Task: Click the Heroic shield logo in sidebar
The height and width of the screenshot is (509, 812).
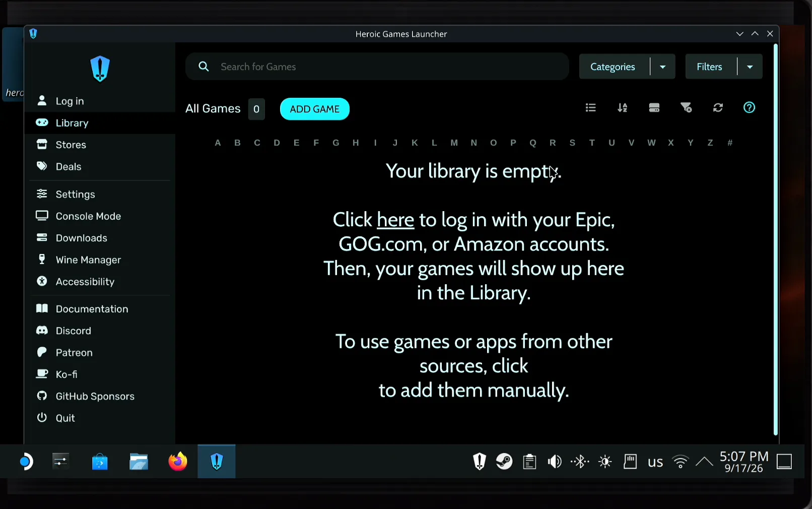Action: coord(100,69)
